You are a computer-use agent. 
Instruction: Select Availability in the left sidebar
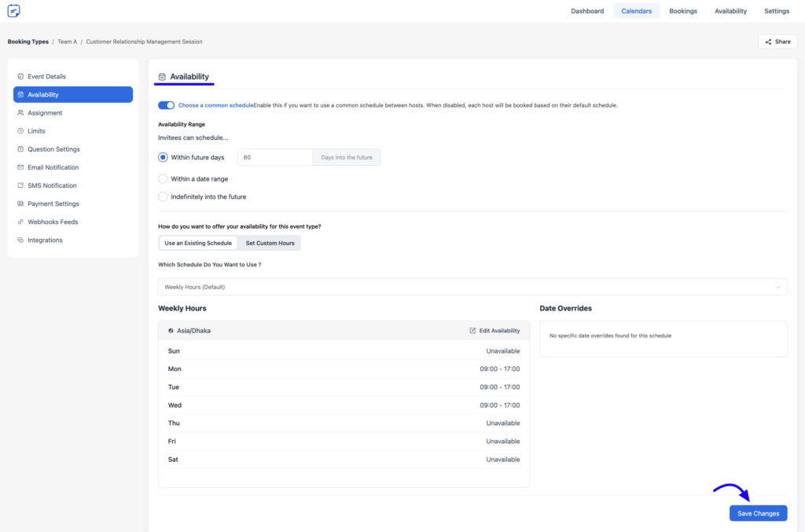[73, 94]
